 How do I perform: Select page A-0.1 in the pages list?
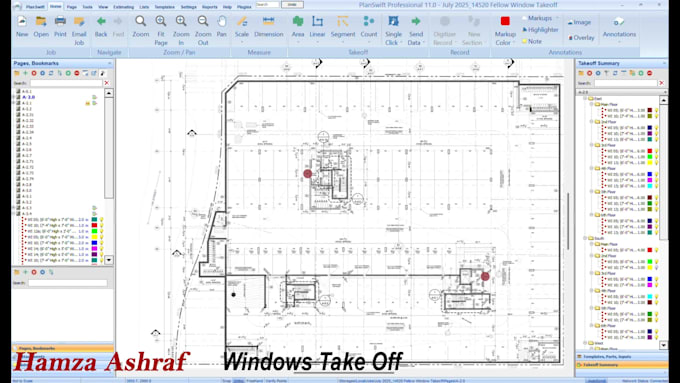(x=27, y=92)
